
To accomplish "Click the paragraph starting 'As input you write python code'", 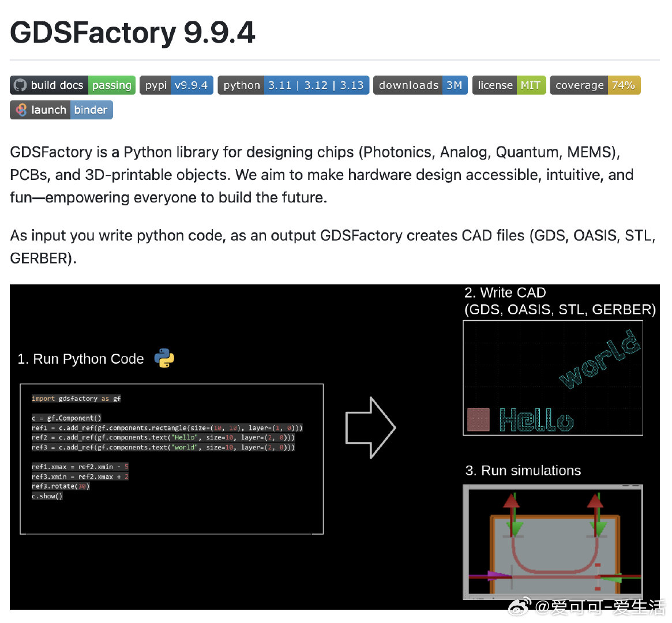I will pyautogui.click(x=333, y=247).
